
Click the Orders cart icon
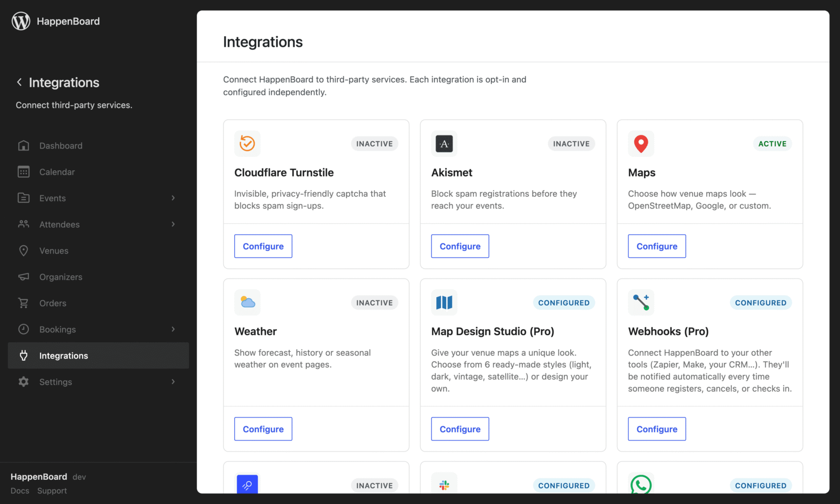coord(24,303)
